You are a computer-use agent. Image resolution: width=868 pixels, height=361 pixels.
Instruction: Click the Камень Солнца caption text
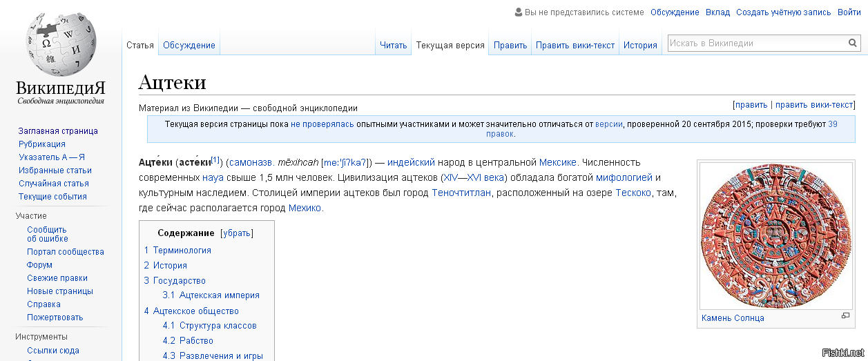733,318
